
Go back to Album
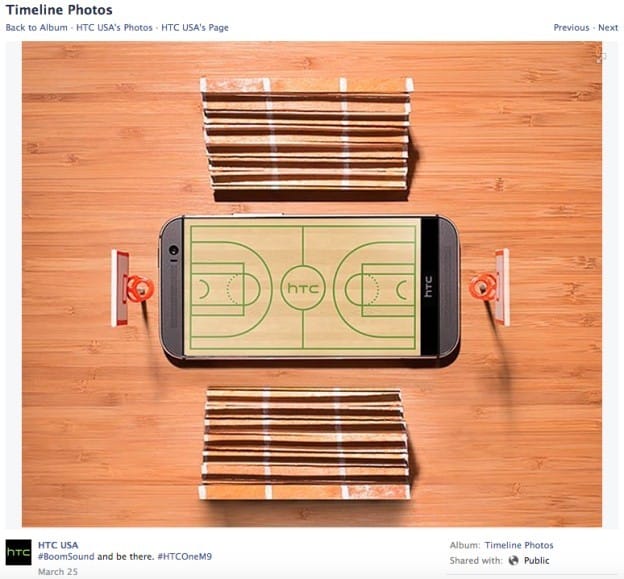(x=37, y=27)
